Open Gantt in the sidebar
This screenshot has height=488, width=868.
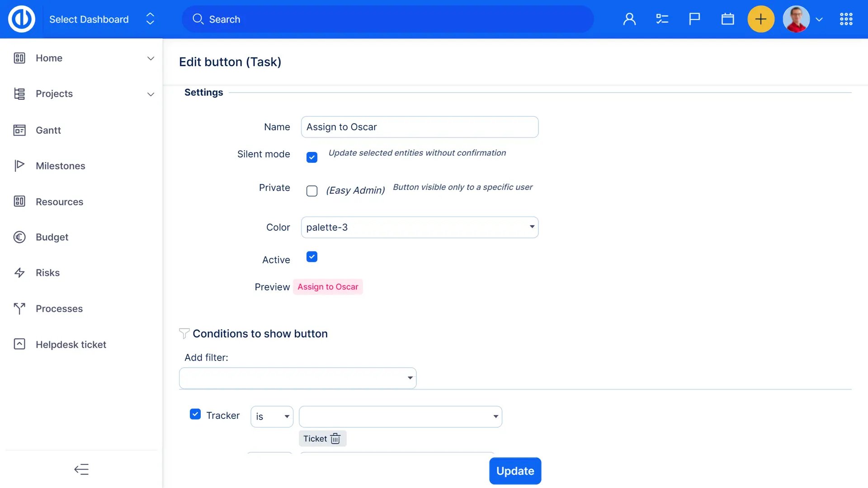coord(48,130)
